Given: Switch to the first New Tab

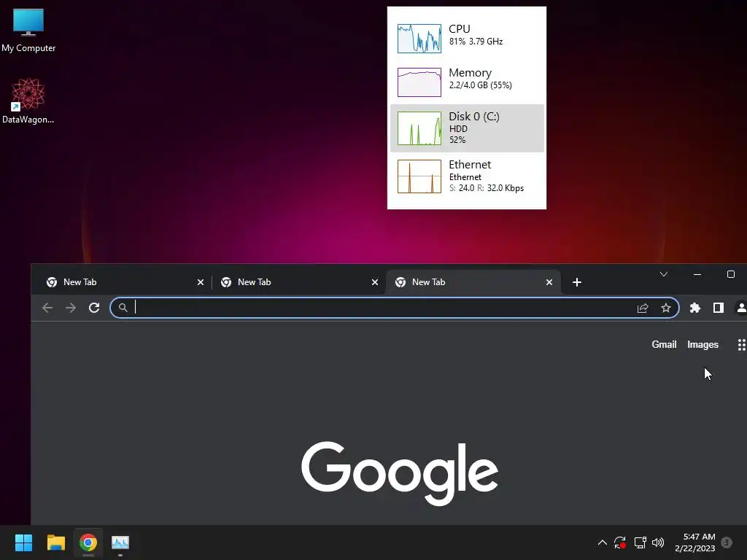Looking at the screenshot, I should (x=124, y=282).
